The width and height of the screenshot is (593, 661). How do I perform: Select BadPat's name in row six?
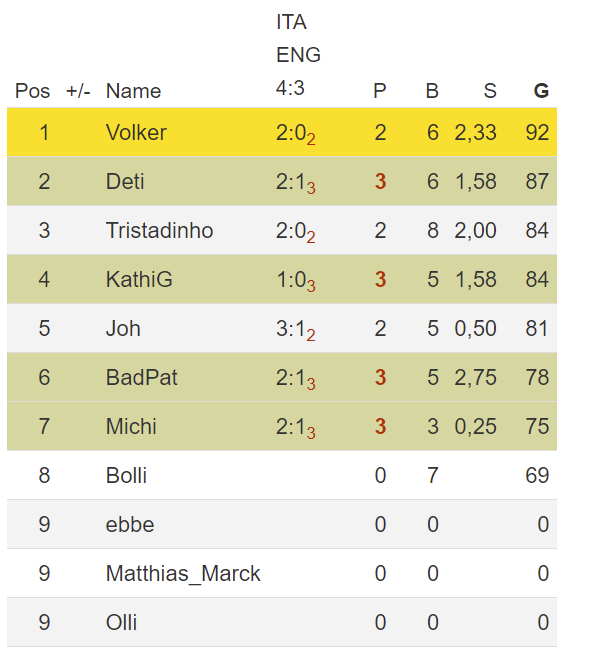pyautogui.click(x=142, y=377)
